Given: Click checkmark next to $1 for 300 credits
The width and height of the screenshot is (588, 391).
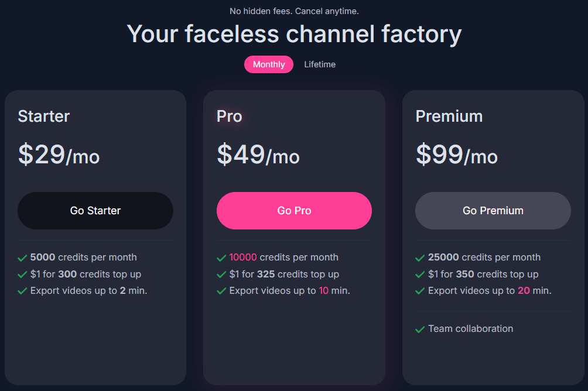Looking at the screenshot, I should tap(22, 275).
